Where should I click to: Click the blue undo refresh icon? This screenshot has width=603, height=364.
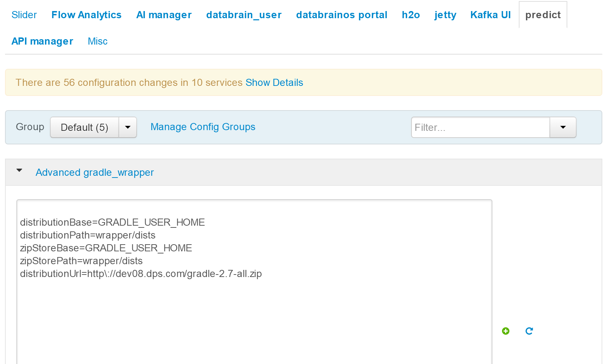[x=529, y=331]
